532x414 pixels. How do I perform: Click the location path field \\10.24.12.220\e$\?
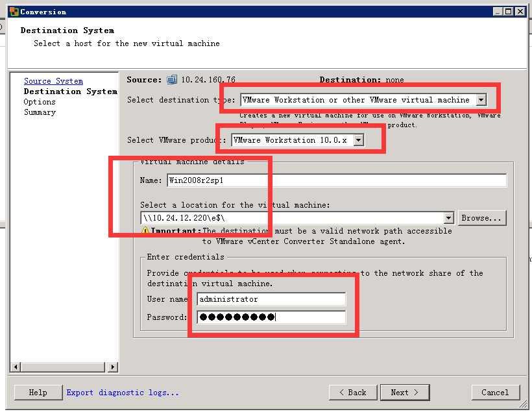point(293,218)
